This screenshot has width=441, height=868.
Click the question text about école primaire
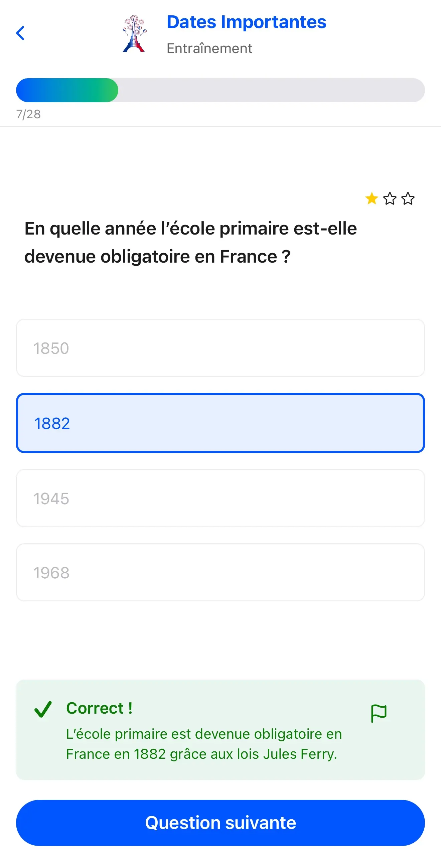coord(191,242)
